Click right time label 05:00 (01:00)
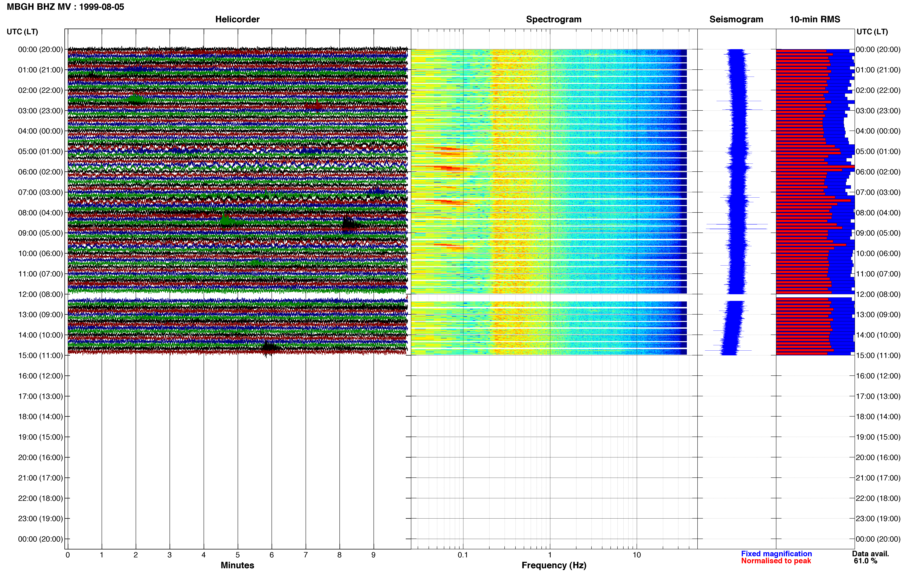This screenshot has height=578, width=924. [878, 151]
